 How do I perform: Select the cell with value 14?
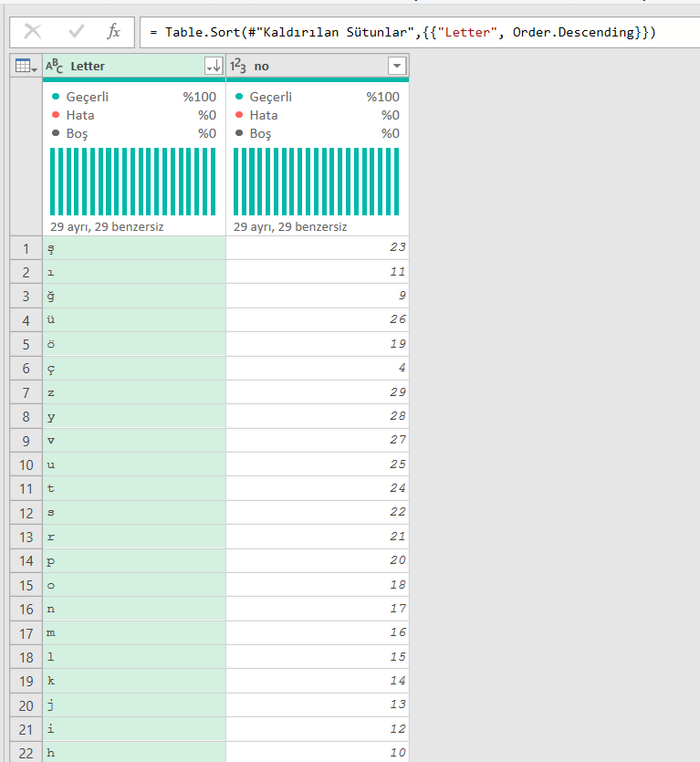click(318, 682)
